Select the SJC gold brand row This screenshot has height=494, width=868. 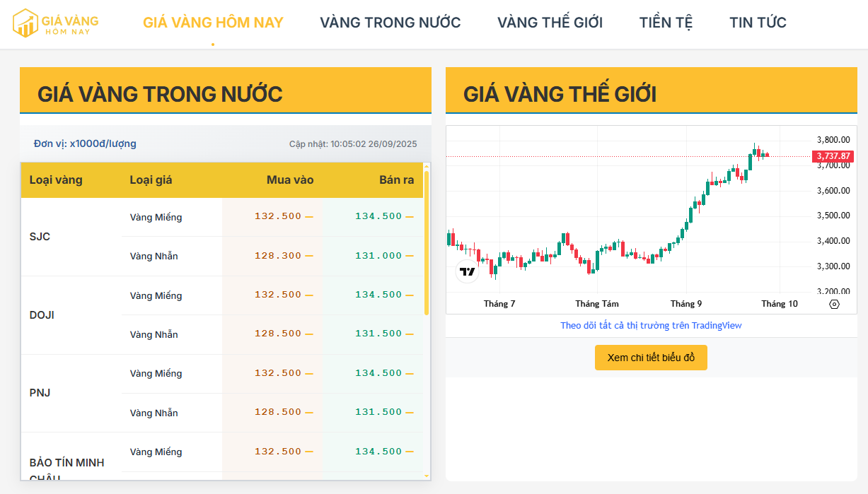40,237
